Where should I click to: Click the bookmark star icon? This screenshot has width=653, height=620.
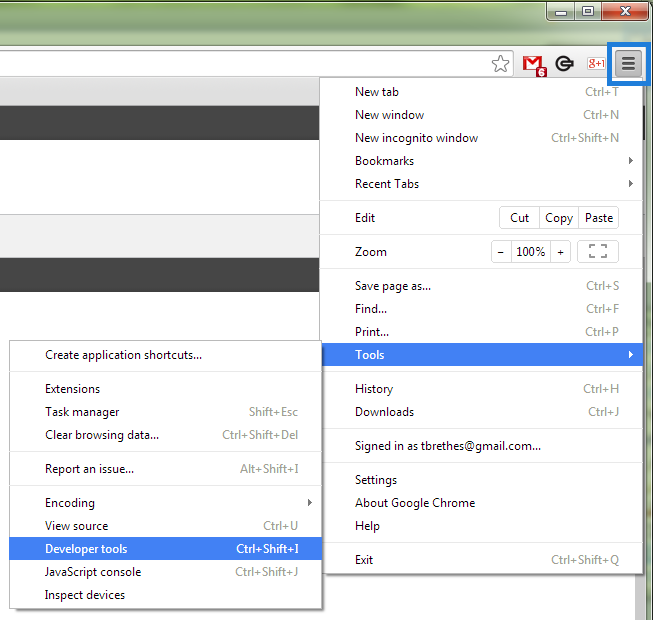(500, 64)
